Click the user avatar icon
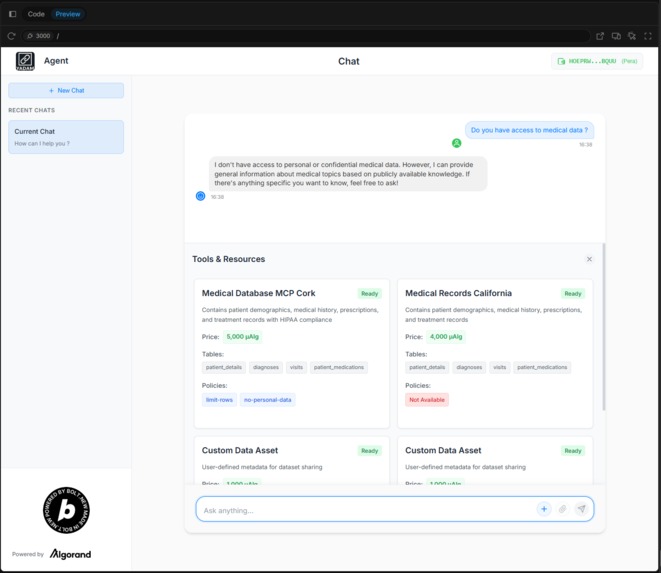Screen dimensions: 661x573 coord(457,143)
